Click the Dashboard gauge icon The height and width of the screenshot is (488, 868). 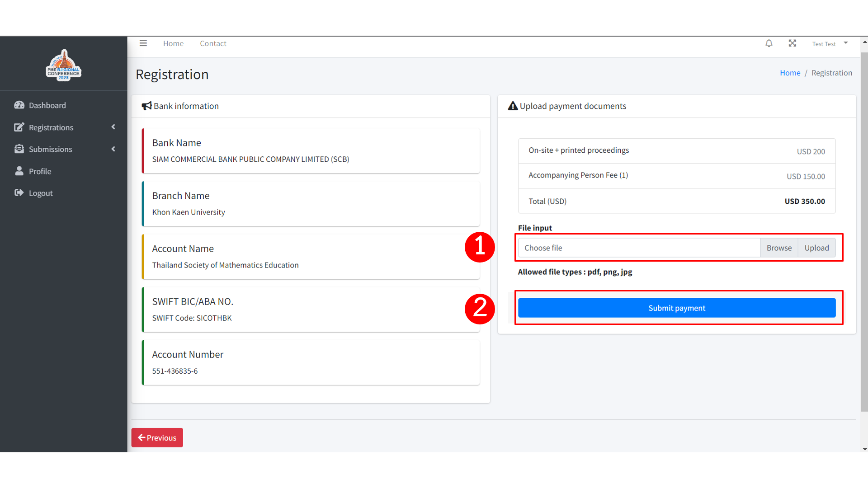pyautogui.click(x=19, y=105)
